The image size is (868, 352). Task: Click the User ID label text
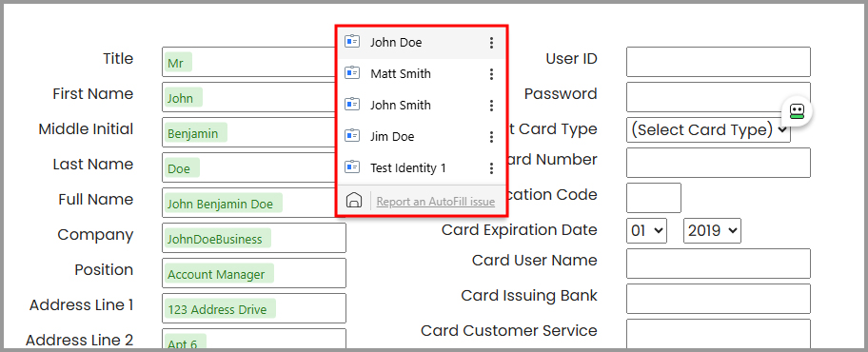(571, 59)
